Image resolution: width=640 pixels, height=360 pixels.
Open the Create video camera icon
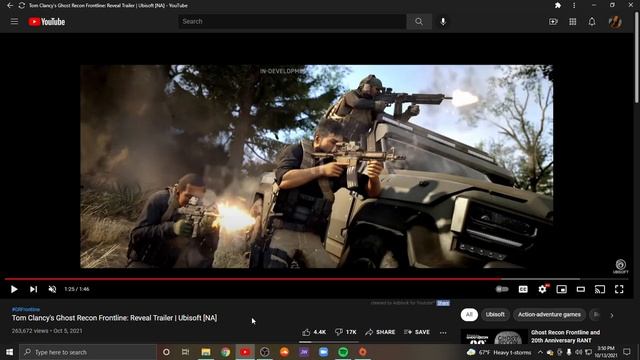tap(553, 22)
